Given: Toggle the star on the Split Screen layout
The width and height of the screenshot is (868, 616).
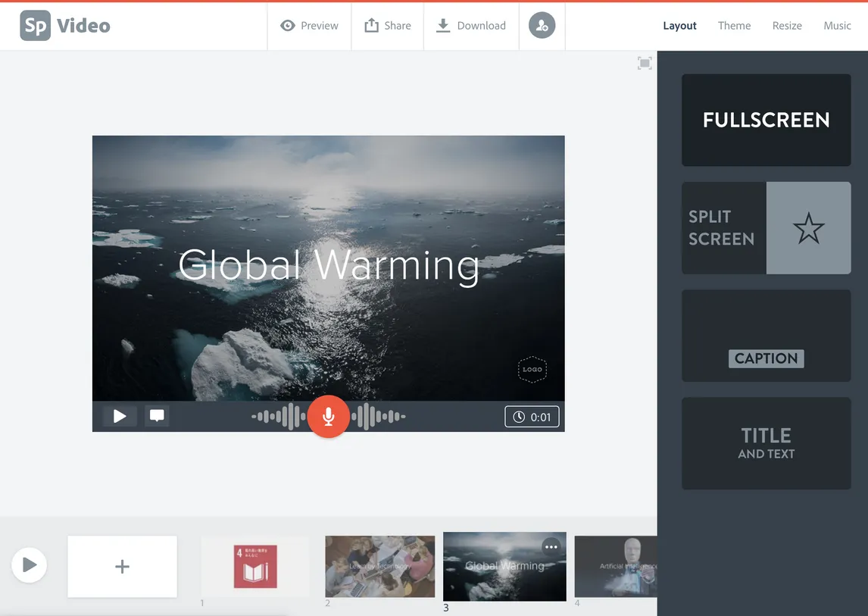Looking at the screenshot, I should (x=808, y=227).
